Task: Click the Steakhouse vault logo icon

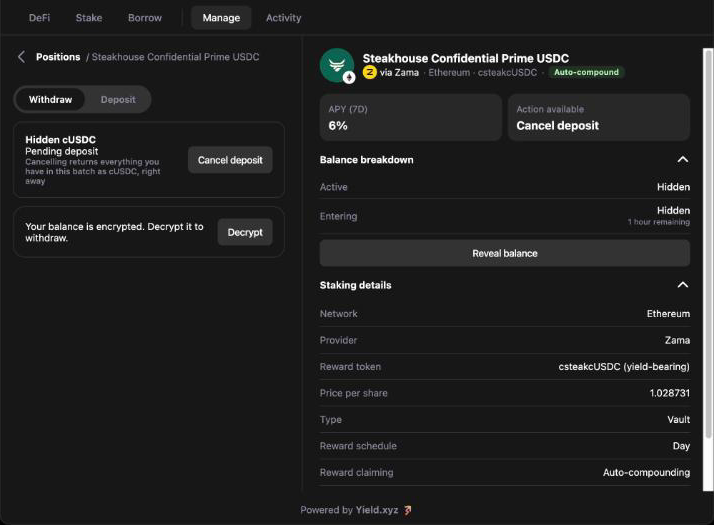Action: point(337,66)
